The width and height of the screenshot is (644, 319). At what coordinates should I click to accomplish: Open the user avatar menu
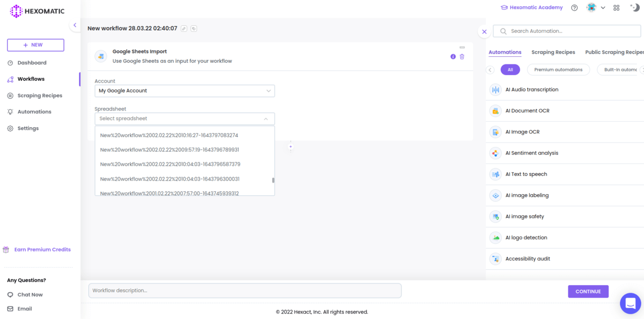[x=595, y=8]
